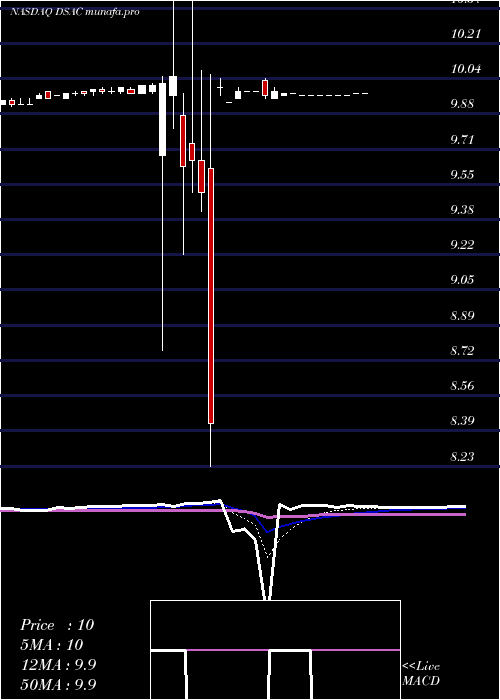Click the 'NASDAQ DSAC munafa.pro' chart title
This screenshot has height=700, width=500.
[75, 12]
